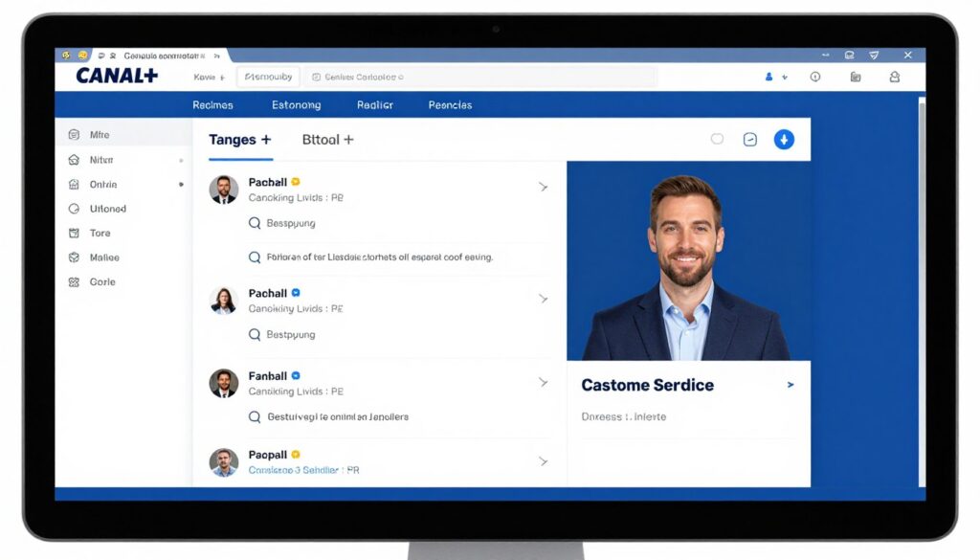The image size is (980, 560).
Task: Select the "Gestuivegi le" text line under Fanball
Action: tap(338, 416)
